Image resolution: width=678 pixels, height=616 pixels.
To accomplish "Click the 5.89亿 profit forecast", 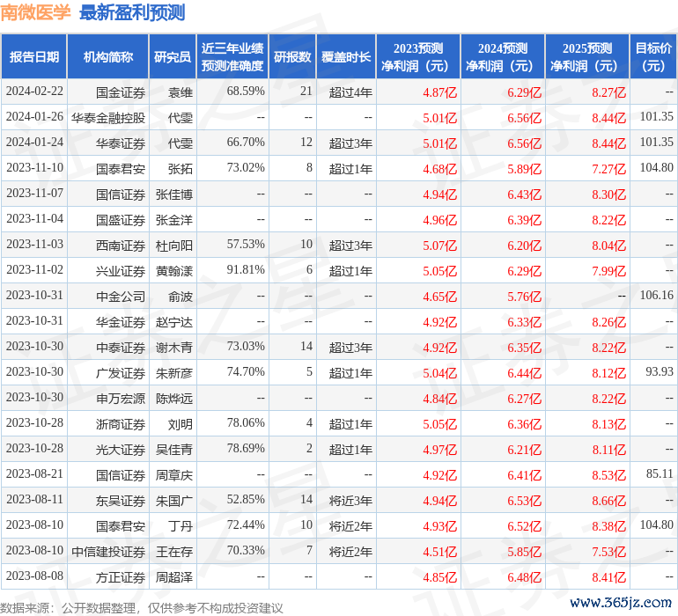I will tap(525, 169).
